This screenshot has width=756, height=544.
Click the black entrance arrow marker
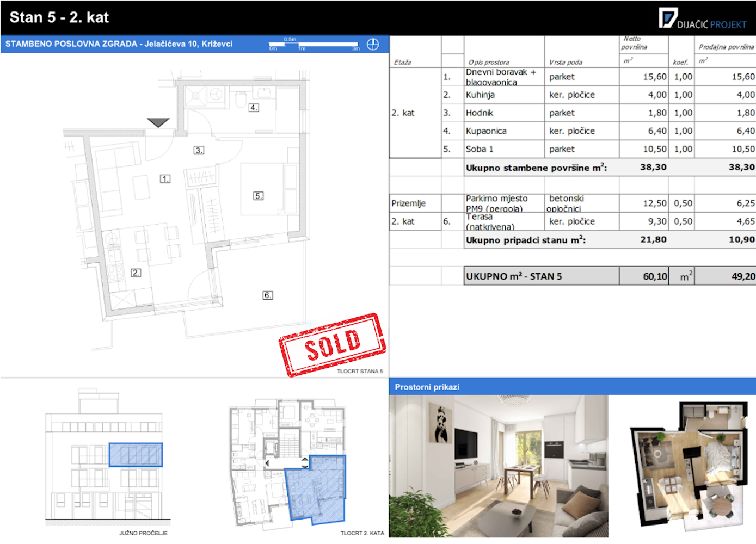tap(158, 122)
